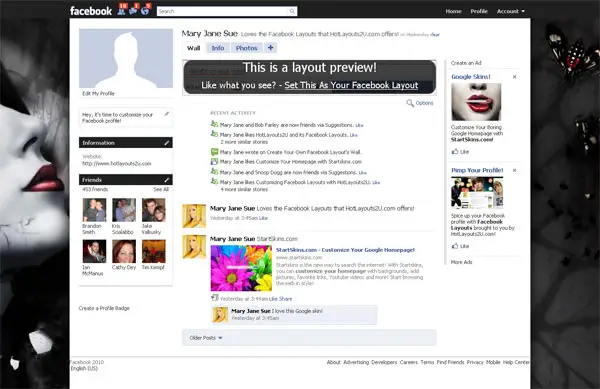Switch to the Info tab
This screenshot has height=389, width=600.
(218, 48)
